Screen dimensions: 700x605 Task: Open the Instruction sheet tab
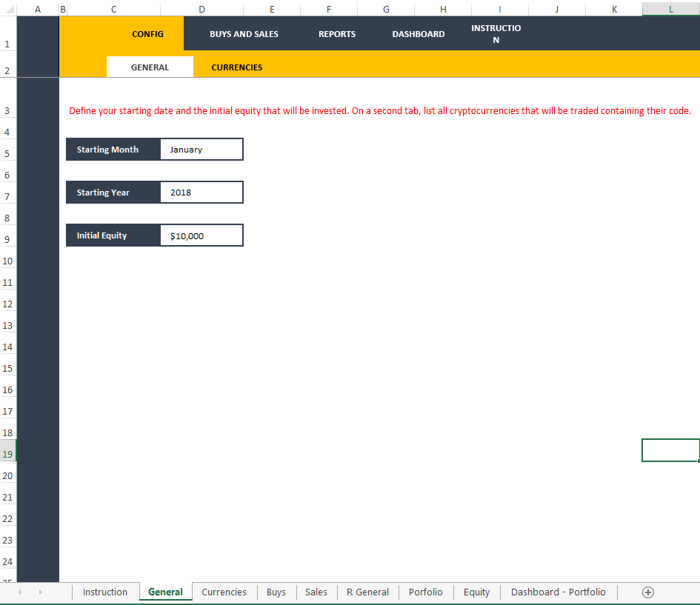click(105, 592)
